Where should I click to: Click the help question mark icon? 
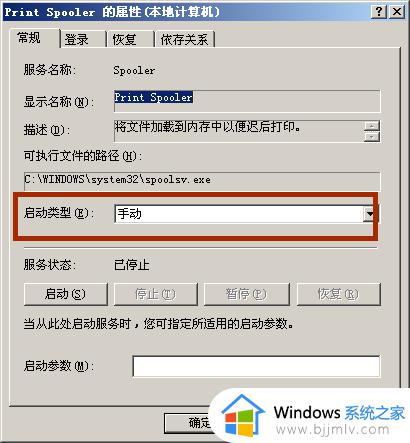379,12
